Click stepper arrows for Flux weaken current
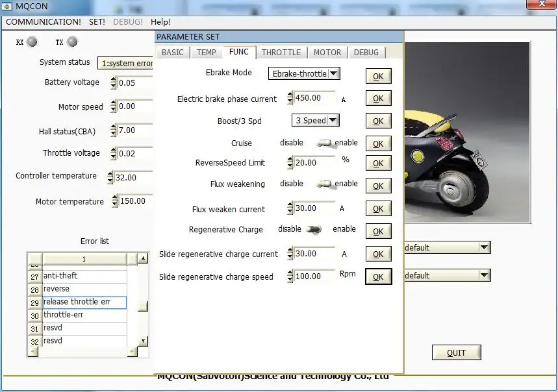Image resolution: width=558 pixels, height=392 pixels. coord(290,208)
